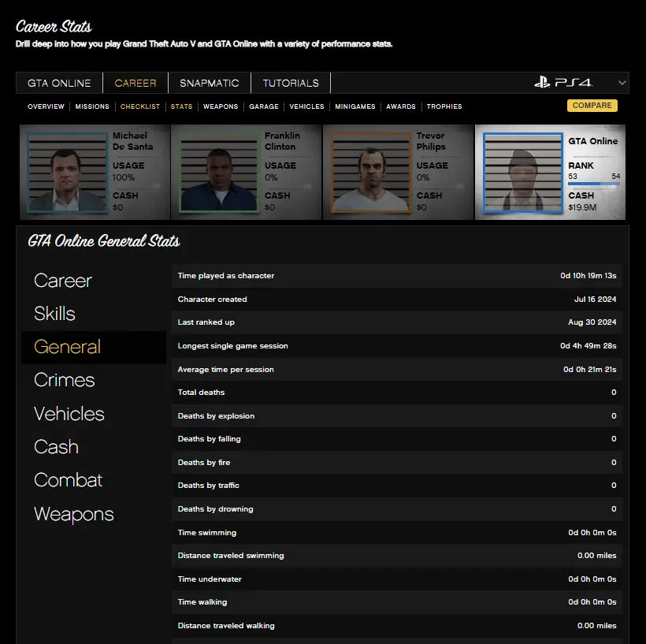The image size is (646, 644).
Task: Show the Cash stats category
Action: (57, 447)
